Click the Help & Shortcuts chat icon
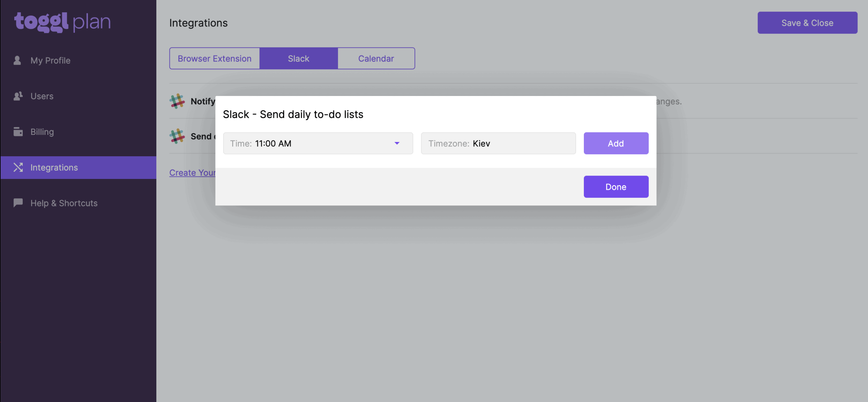Viewport: 868px width, 402px height. point(18,203)
